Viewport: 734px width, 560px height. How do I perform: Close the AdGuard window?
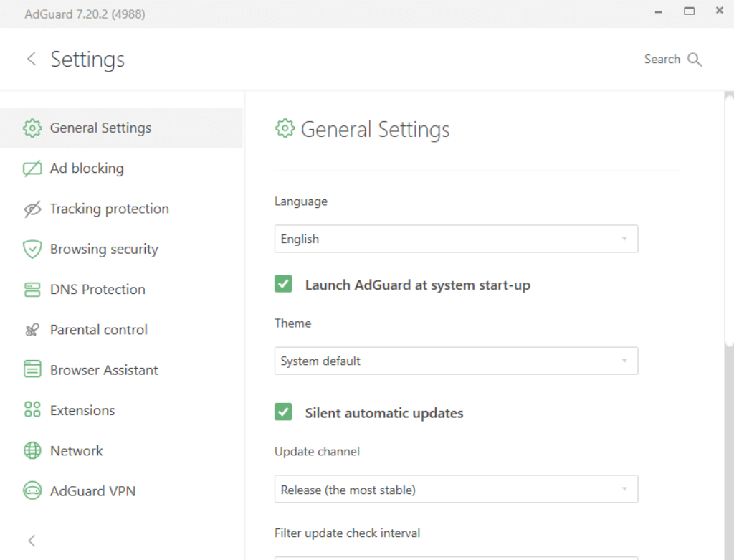click(720, 10)
